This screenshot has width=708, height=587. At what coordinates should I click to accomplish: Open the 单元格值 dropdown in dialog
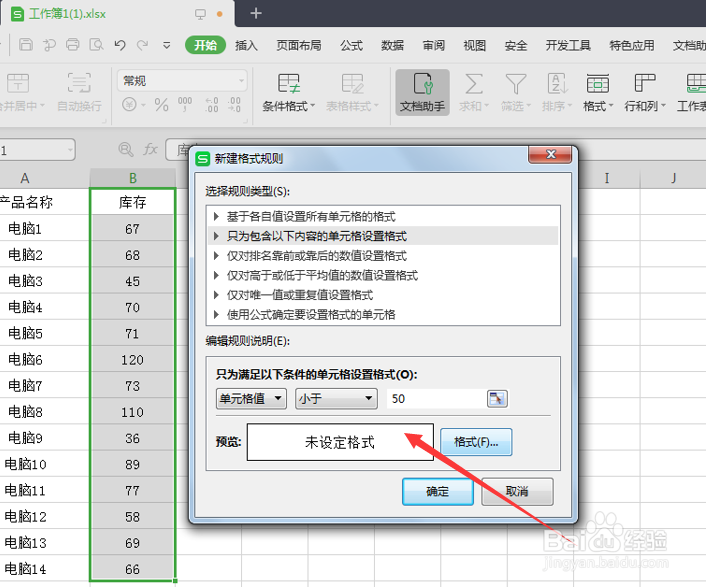click(251, 399)
